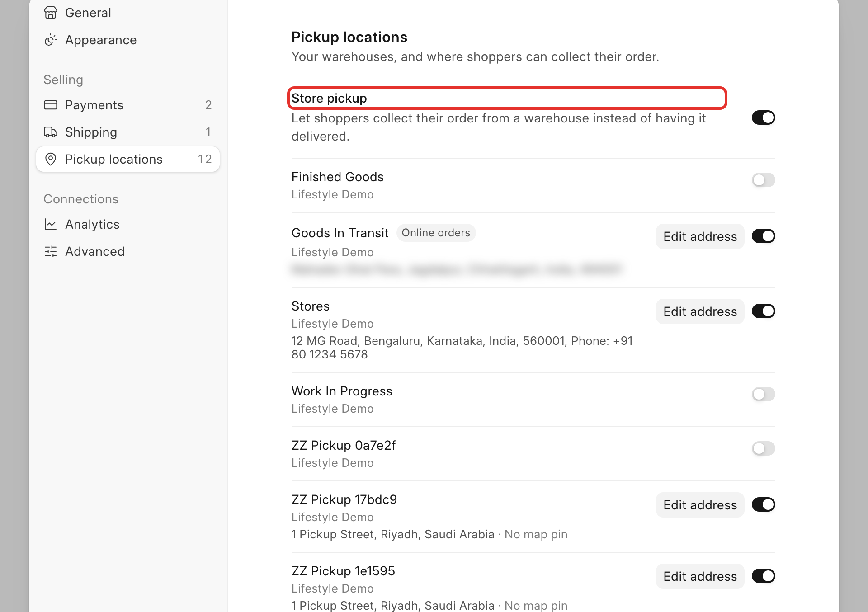Edit address for Goods In Transit

point(700,236)
